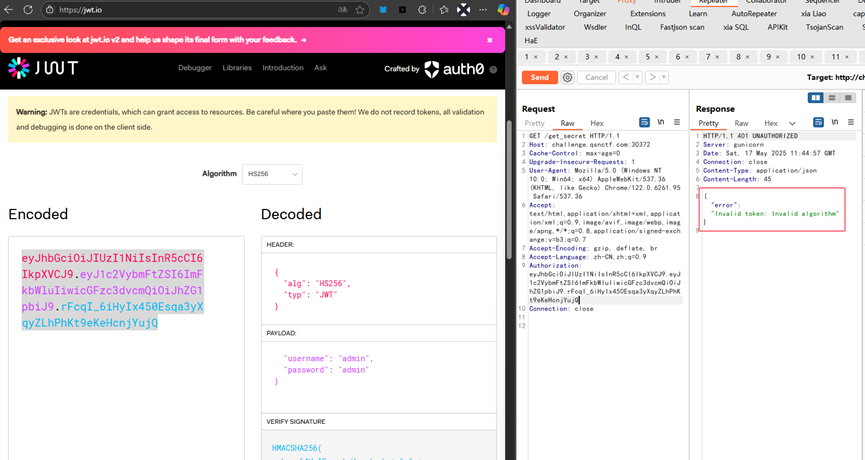Open the Fastjson scan tab
Image resolution: width=865 pixels, height=460 pixels.
pyautogui.click(x=682, y=27)
